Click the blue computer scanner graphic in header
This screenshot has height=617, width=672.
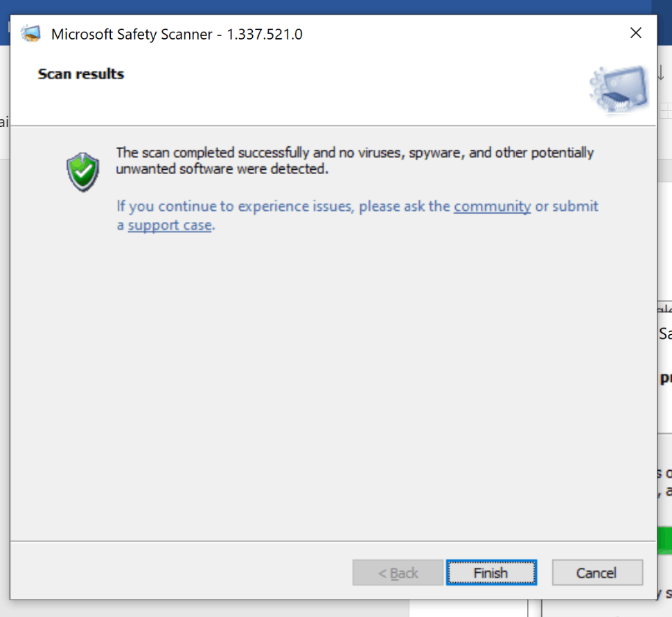click(619, 89)
